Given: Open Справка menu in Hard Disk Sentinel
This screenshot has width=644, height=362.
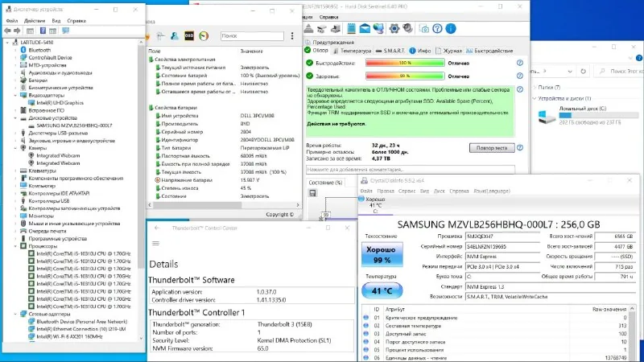Looking at the screenshot, I should pyautogui.click(x=328, y=17).
